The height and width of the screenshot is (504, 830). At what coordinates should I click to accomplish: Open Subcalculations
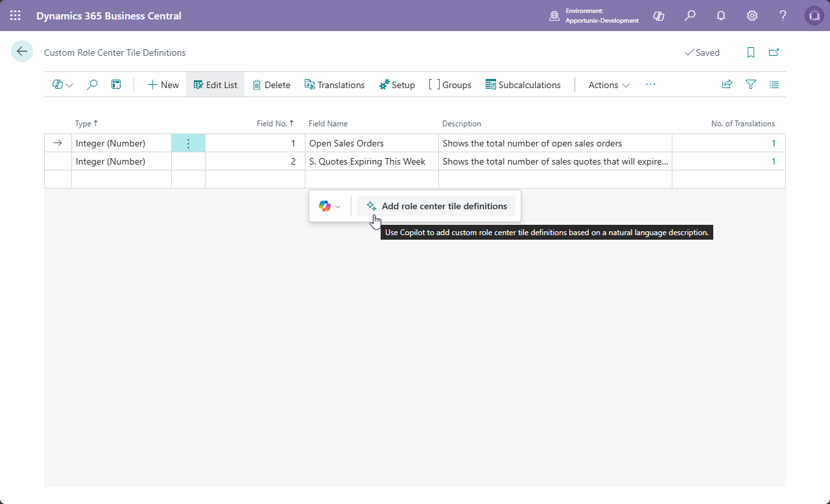523,85
